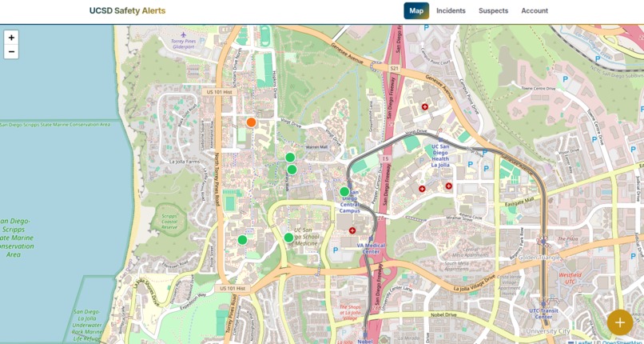Click the hospital cross icon near Campus Point Drive
The image size is (644, 344).
point(425,107)
